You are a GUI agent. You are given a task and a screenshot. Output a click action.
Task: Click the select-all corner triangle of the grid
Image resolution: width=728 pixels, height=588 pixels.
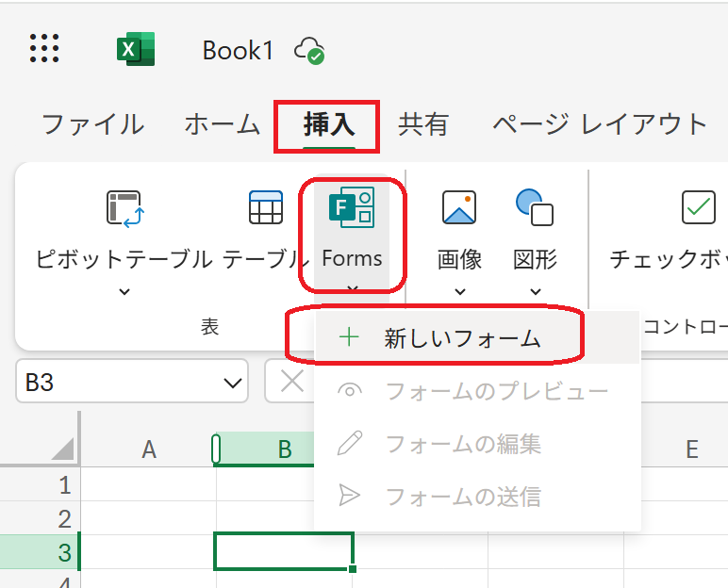point(62,449)
